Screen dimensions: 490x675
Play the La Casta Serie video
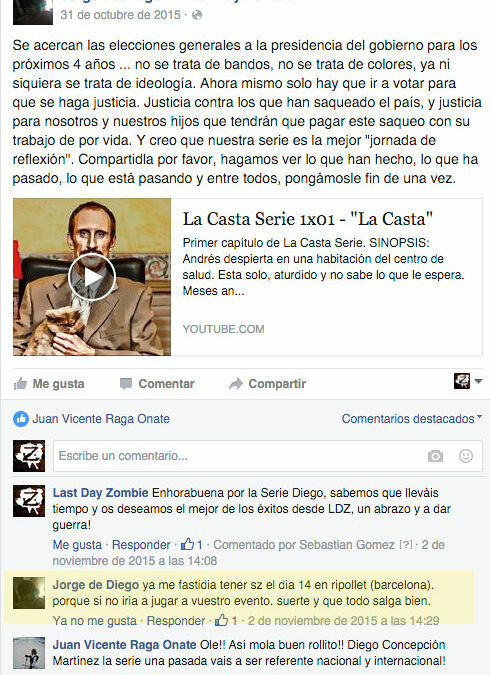coord(92,277)
